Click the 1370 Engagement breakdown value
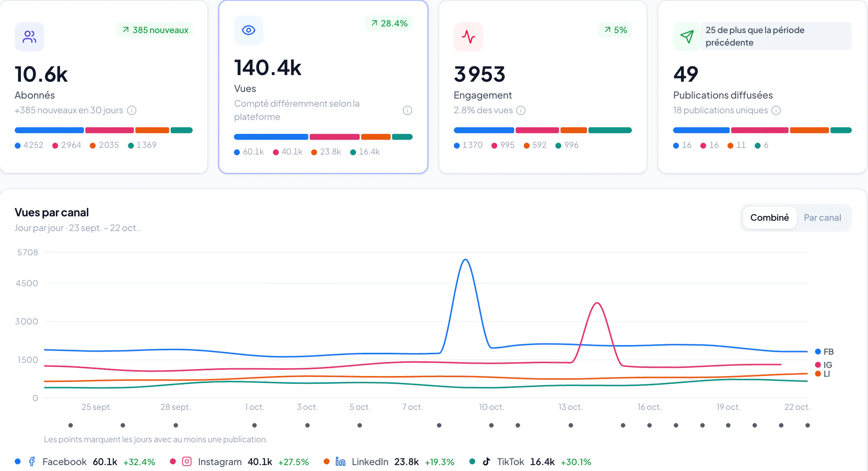 (472, 145)
